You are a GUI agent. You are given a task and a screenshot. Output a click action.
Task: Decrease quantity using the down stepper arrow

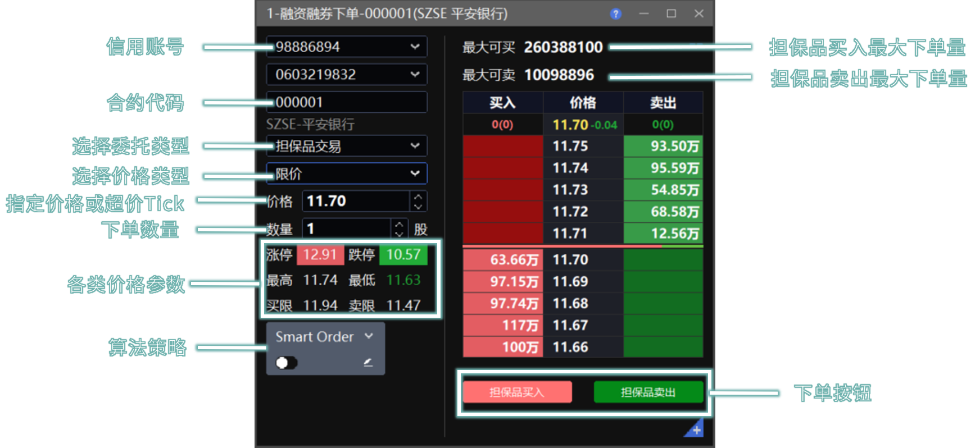(x=399, y=233)
